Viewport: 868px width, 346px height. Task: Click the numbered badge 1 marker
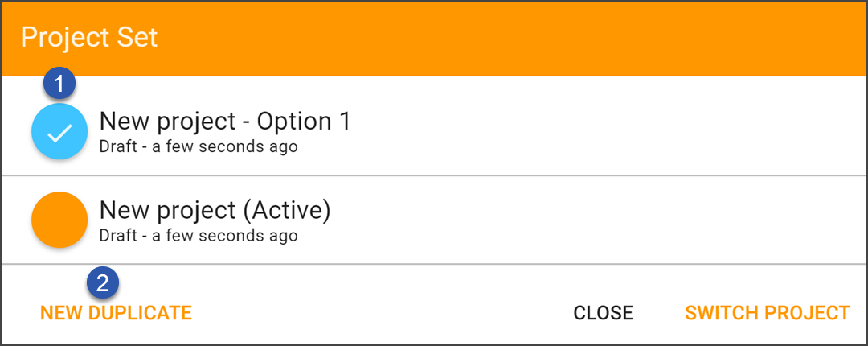click(x=59, y=84)
